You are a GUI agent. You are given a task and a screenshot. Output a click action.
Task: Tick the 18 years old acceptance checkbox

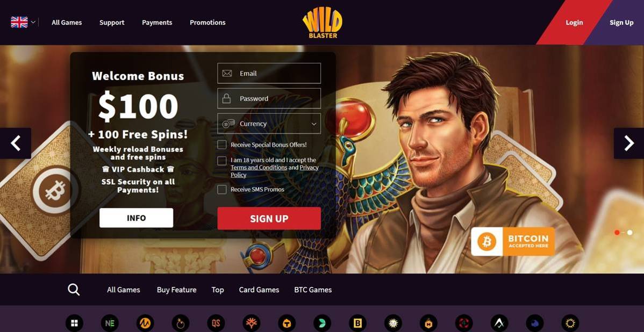point(222,161)
